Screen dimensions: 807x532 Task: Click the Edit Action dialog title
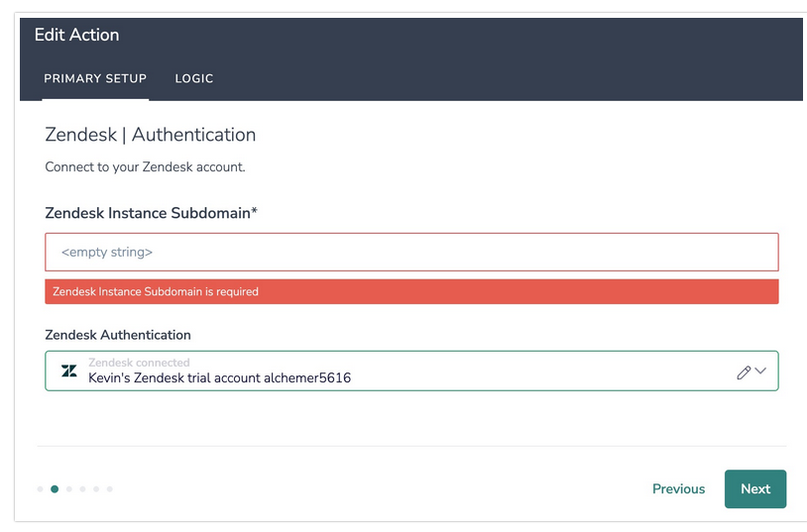[x=77, y=35]
